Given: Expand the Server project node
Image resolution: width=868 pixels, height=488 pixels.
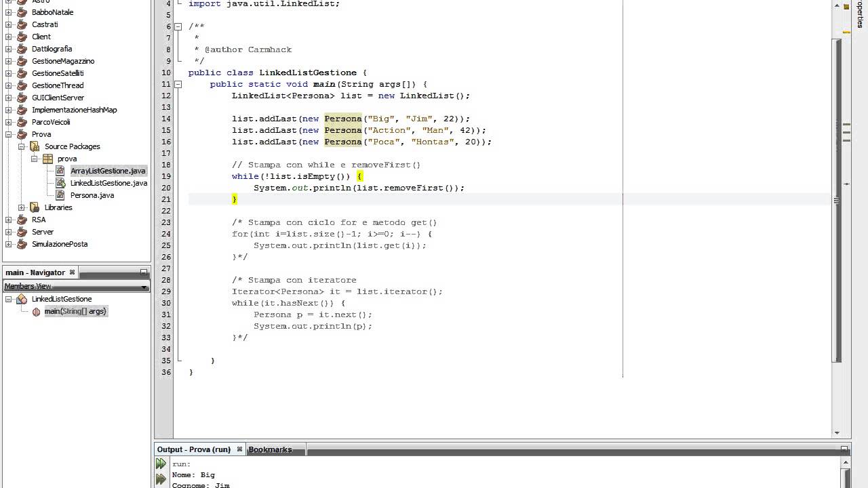Looking at the screenshot, I should [x=9, y=232].
